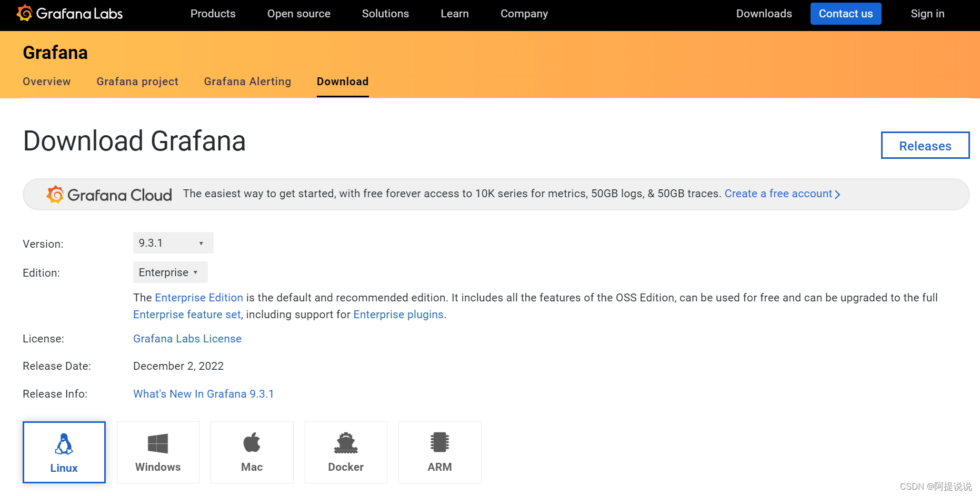980x496 pixels.
Task: Click the Contact us button
Action: (x=846, y=14)
